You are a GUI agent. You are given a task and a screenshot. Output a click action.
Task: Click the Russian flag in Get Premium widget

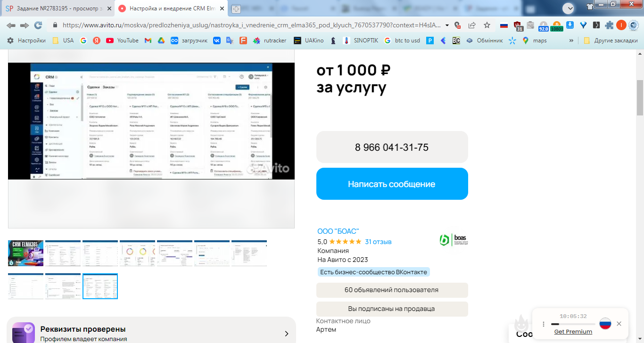click(605, 324)
